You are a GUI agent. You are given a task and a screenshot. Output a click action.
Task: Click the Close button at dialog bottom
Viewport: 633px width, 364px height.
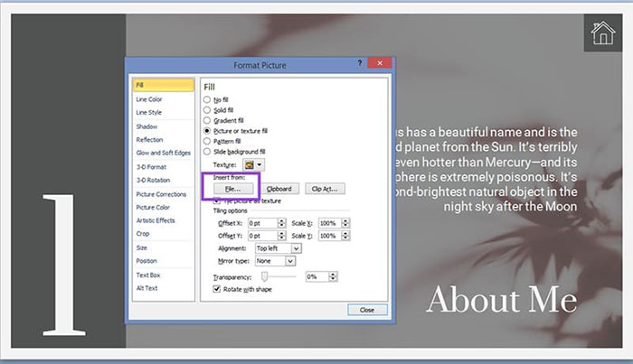366,310
